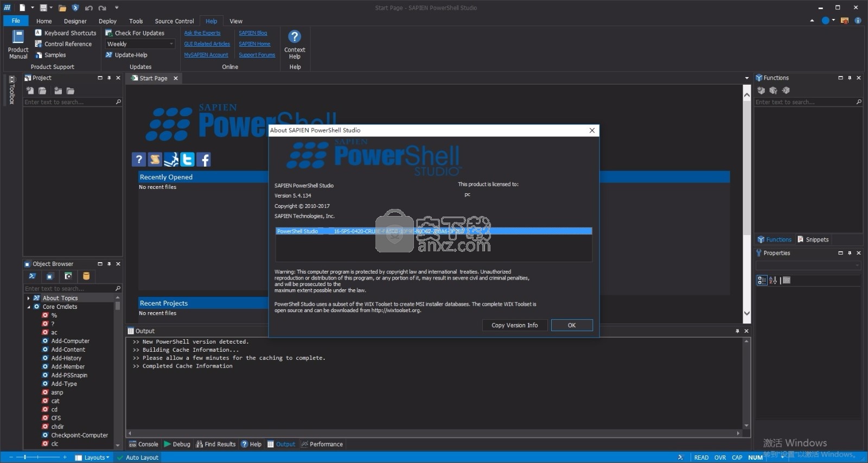Click OK in the About dialog
Screen dimensions: 868x463
click(x=572, y=325)
